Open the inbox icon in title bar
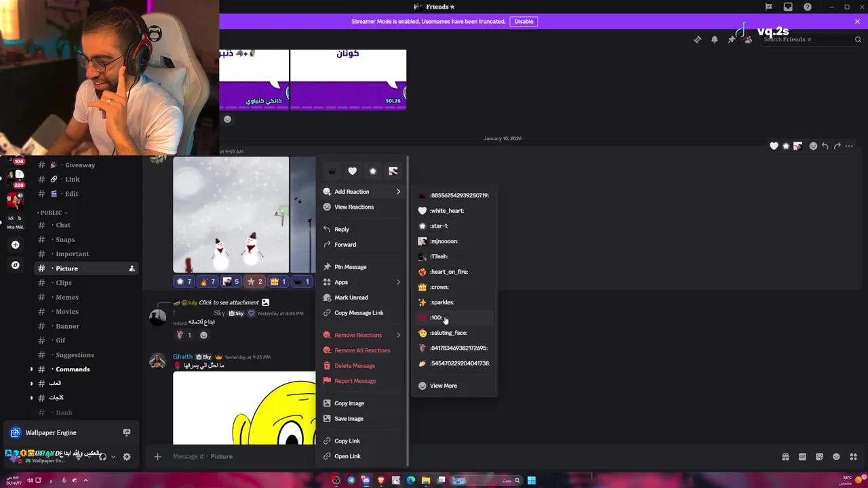Screen dimensions: 868x488 788,7
